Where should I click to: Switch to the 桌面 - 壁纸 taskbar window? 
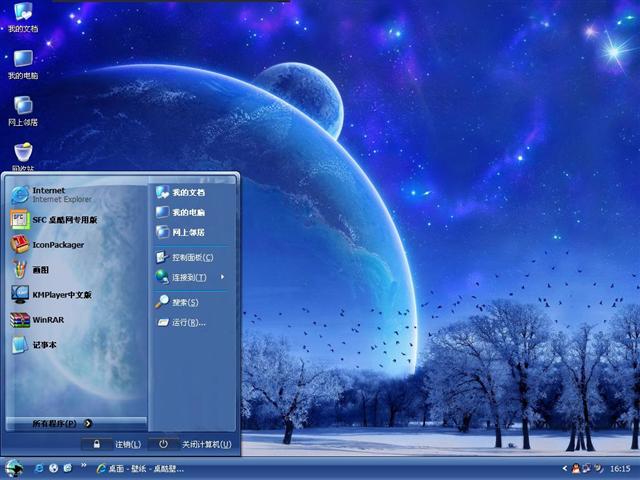(x=140, y=469)
